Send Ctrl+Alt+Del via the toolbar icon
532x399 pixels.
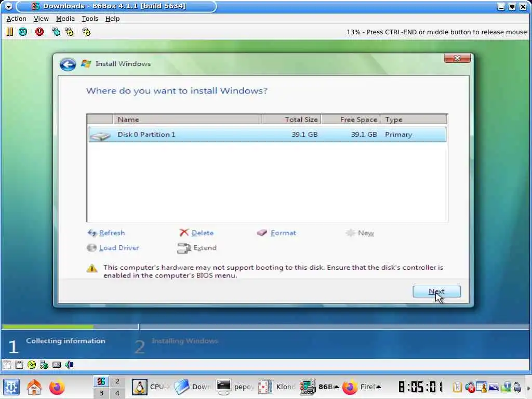[56, 32]
